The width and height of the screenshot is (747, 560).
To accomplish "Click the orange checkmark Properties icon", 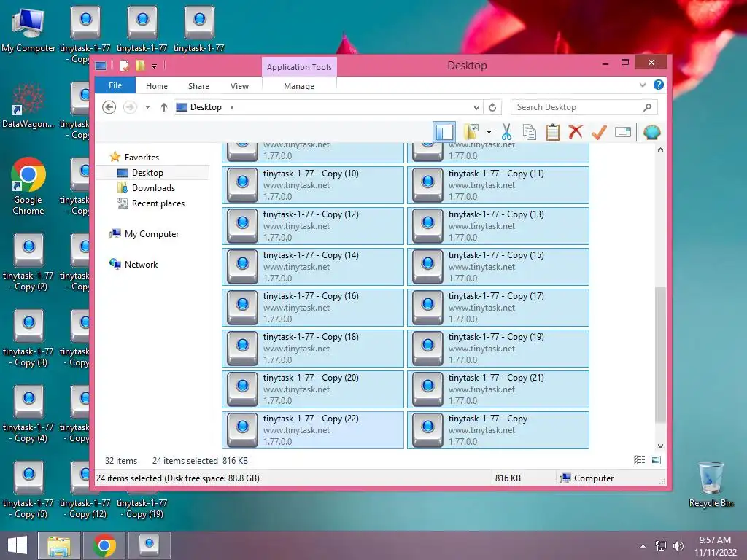I will [x=599, y=132].
